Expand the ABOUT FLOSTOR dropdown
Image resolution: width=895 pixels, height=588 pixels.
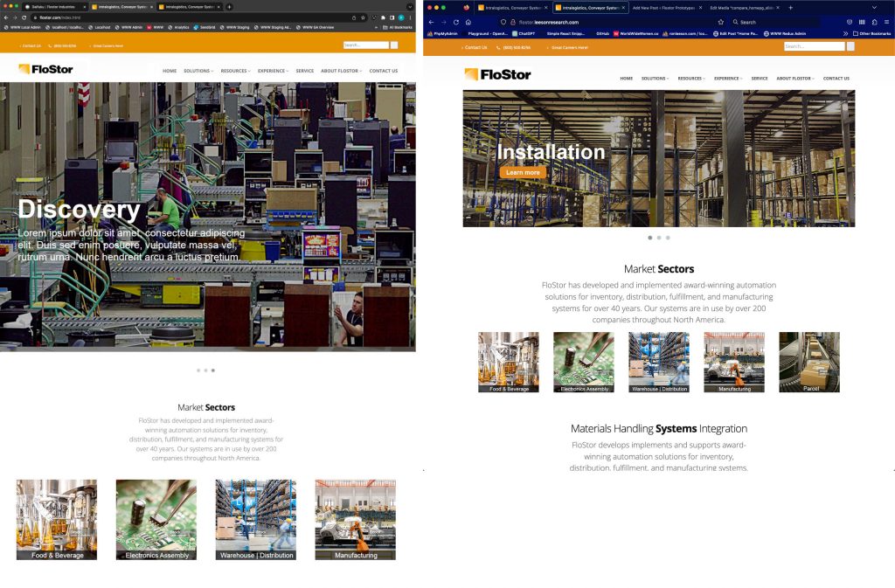pyautogui.click(x=342, y=71)
